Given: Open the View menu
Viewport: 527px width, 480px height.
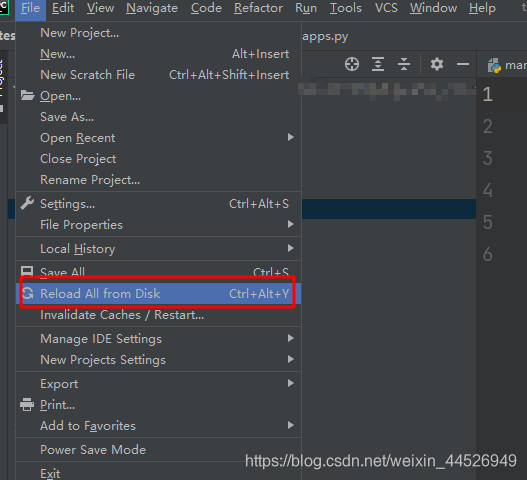Looking at the screenshot, I should [100, 8].
